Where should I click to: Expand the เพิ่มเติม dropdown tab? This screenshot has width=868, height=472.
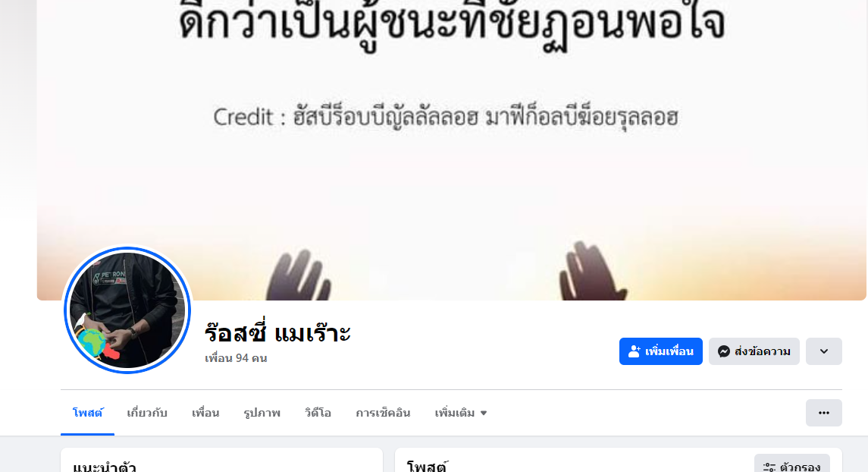pyautogui.click(x=461, y=413)
